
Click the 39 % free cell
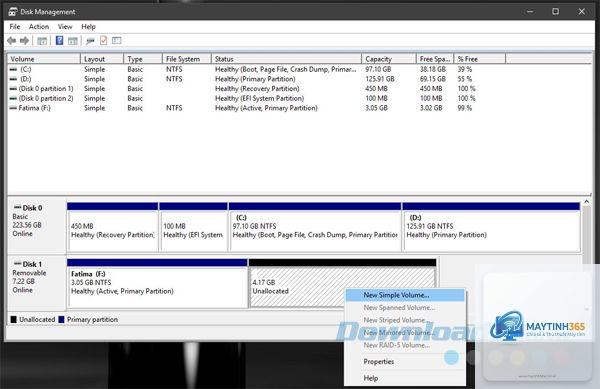point(465,69)
